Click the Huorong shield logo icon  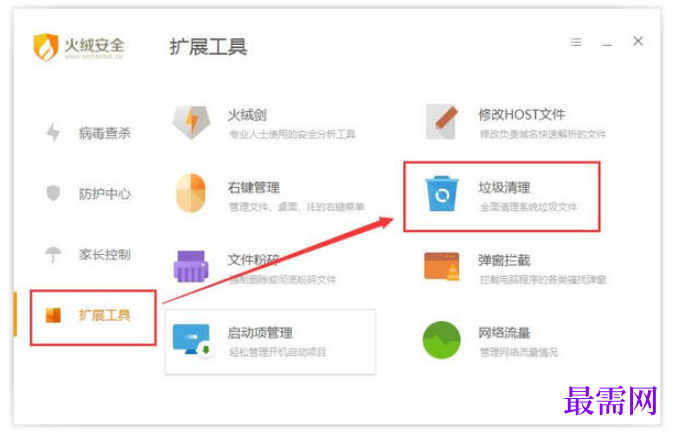click(46, 47)
